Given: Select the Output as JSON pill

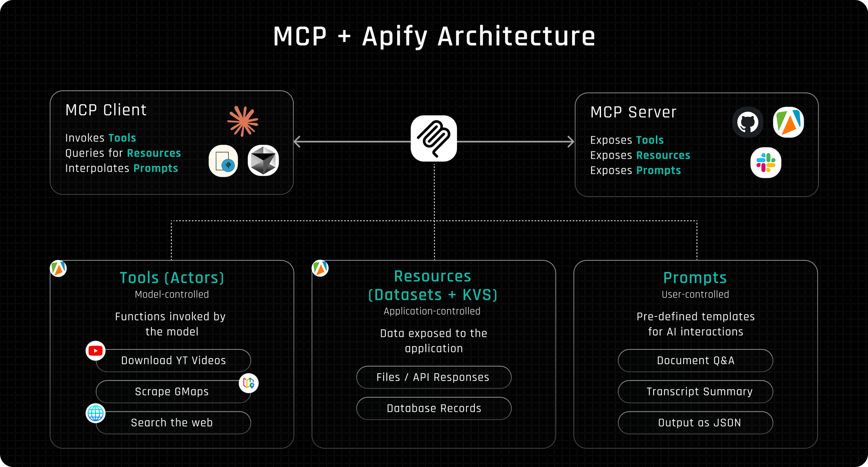Looking at the screenshot, I should tap(696, 423).
